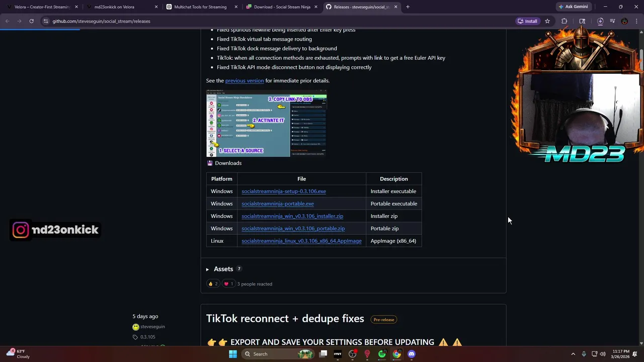Open the weather widget showing 63°F
This screenshot has width=644, height=362.
click(x=18, y=354)
